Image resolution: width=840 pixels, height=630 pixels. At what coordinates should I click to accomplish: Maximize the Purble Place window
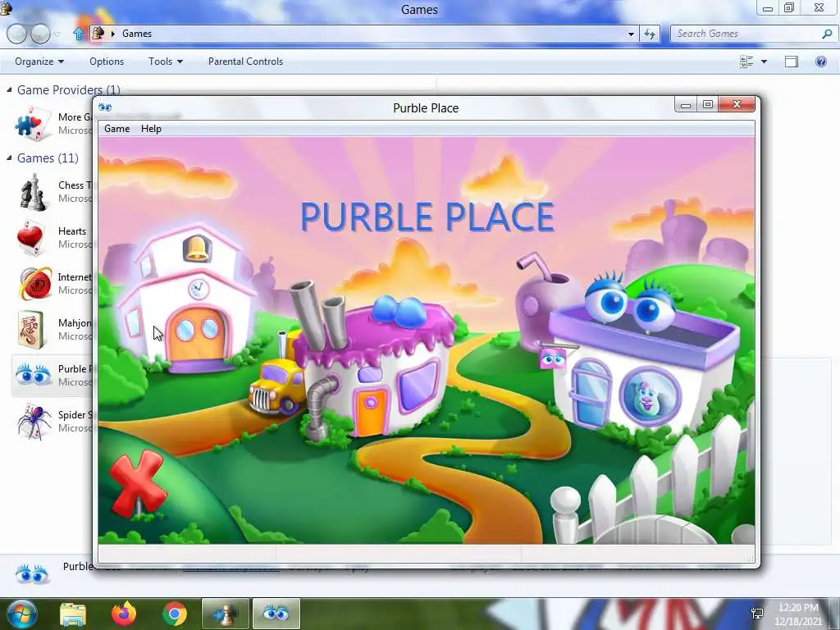pos(708,104)
